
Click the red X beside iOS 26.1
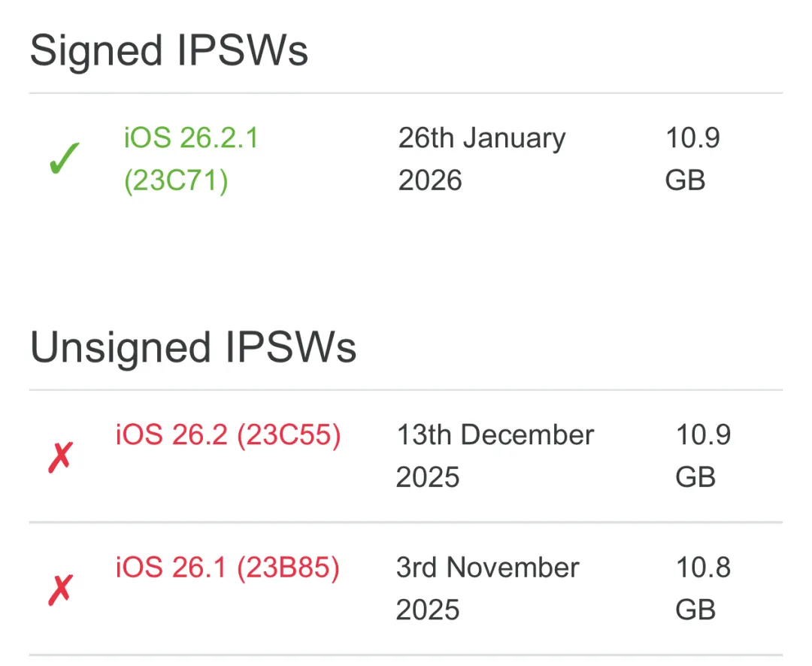pyautogui.click(x=60, y=590)
